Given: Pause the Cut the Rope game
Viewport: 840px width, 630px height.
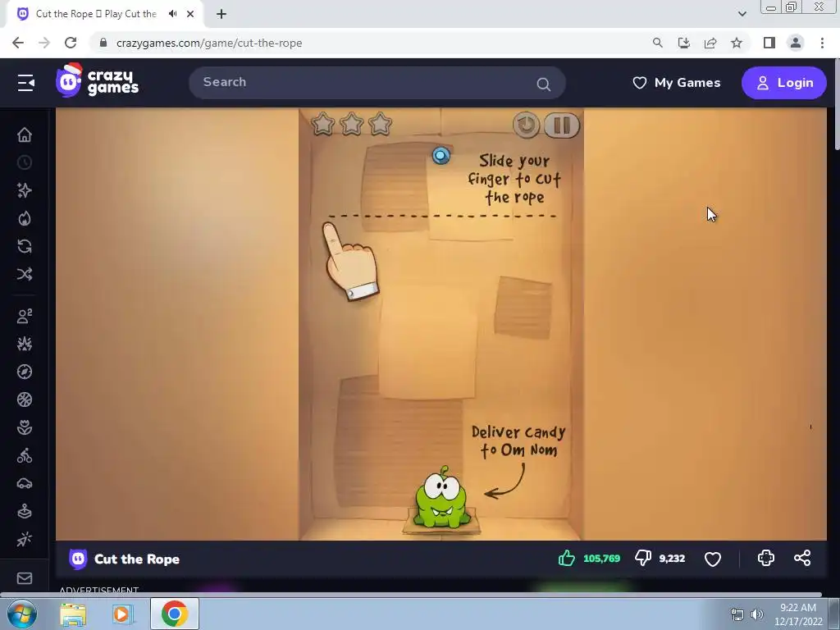Looking at the screenshot, I should click(561, 126).
